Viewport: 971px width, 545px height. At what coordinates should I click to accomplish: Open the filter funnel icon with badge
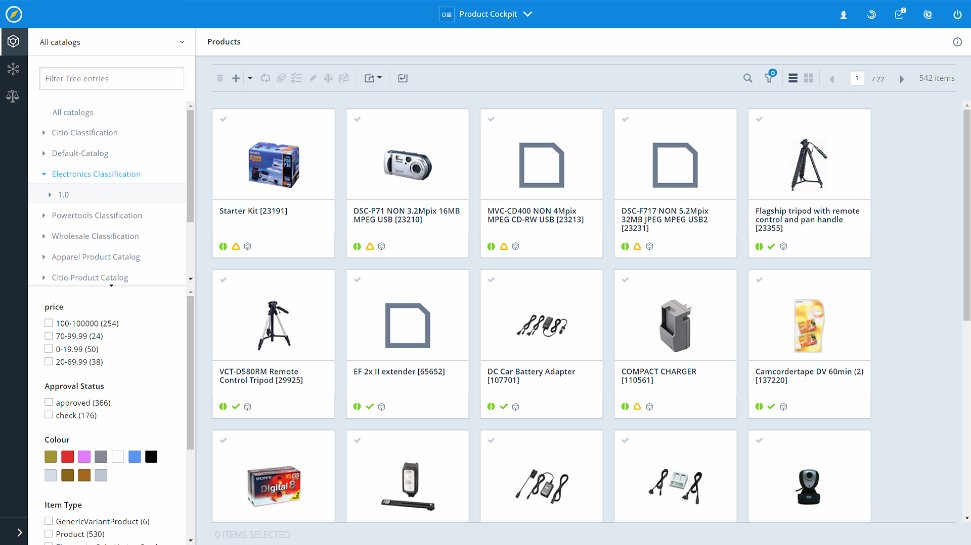pyautogui.click(x=770, y=77)
